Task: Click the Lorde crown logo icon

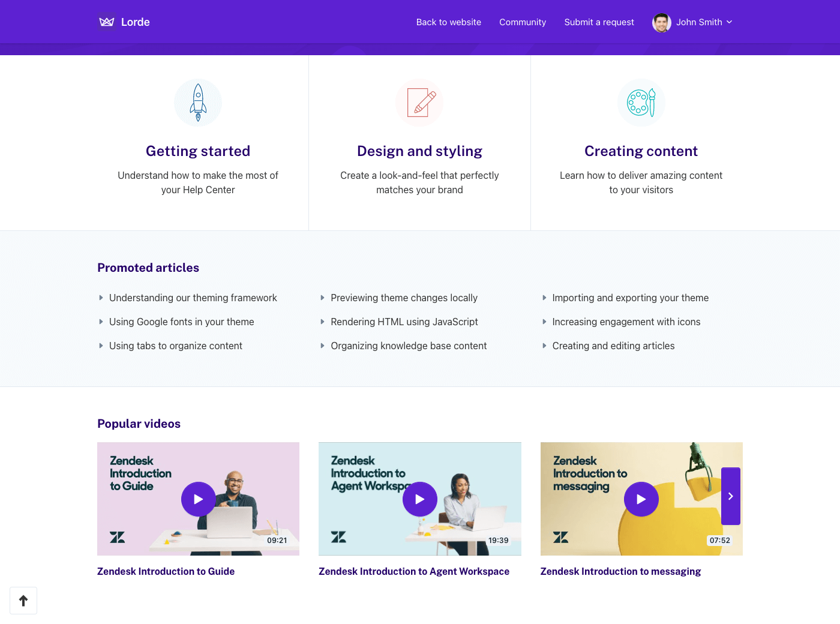Action: (107, 22)
